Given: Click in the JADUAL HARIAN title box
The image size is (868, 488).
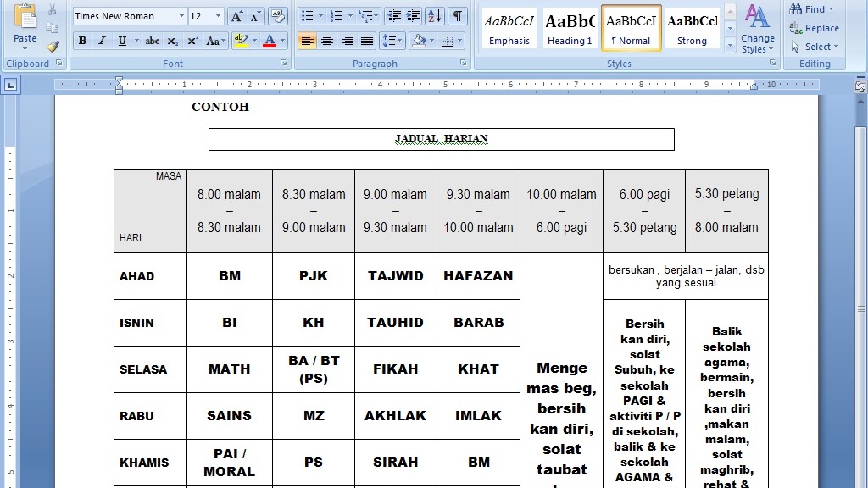Looking at the screenshot, I should tap(441, 139).
